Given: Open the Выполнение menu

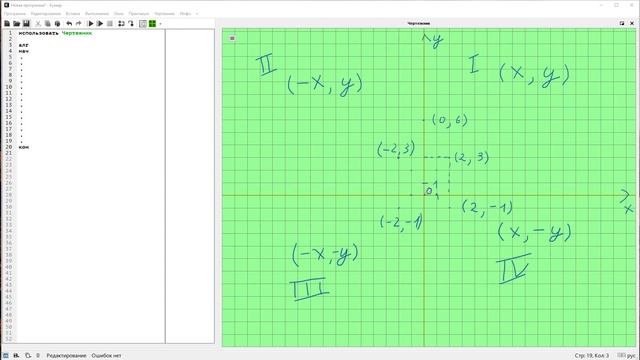Looking at the screenshot, I should 97,13.
